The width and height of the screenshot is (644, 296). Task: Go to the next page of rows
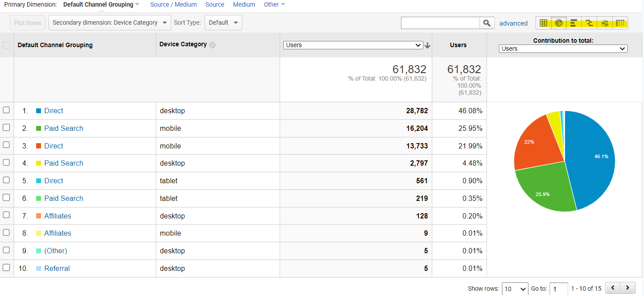(x=628, y=288)
